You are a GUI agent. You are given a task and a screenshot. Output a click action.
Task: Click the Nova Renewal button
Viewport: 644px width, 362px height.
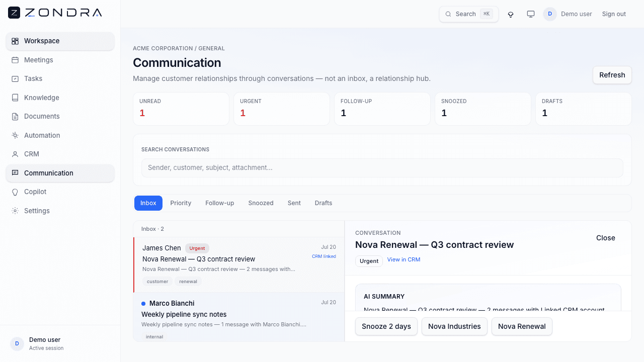point(522,326)
